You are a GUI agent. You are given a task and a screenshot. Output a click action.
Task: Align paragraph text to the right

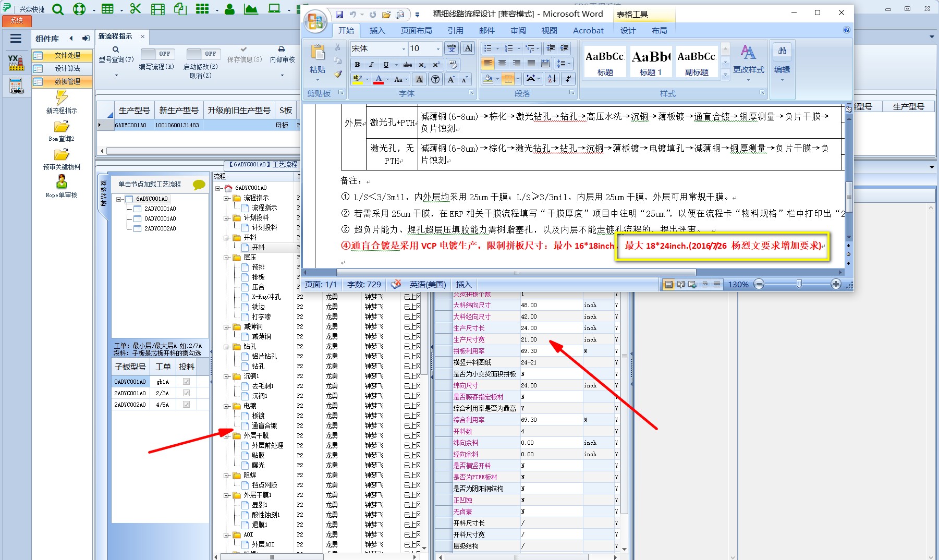click(517, 64)
